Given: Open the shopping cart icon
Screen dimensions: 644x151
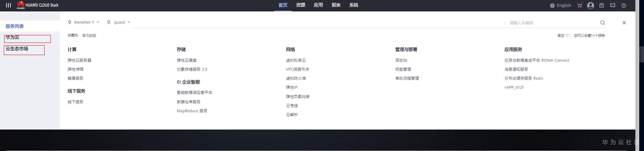Looking at the screenshot, I should click(x=580, y=6).
